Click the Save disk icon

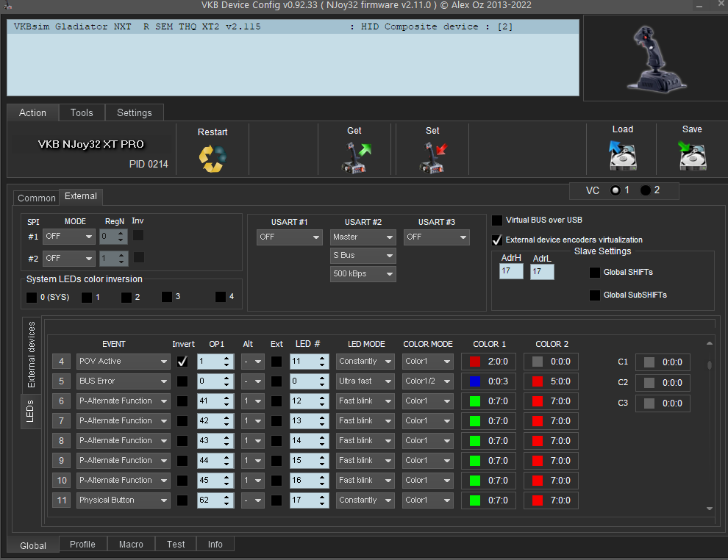[692, 155]
